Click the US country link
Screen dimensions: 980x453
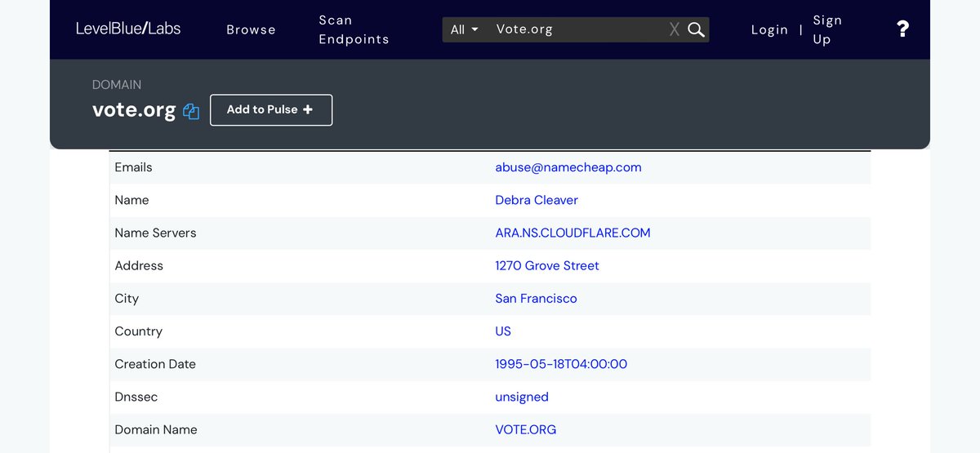pyautogui.click(x=503, y=331)
